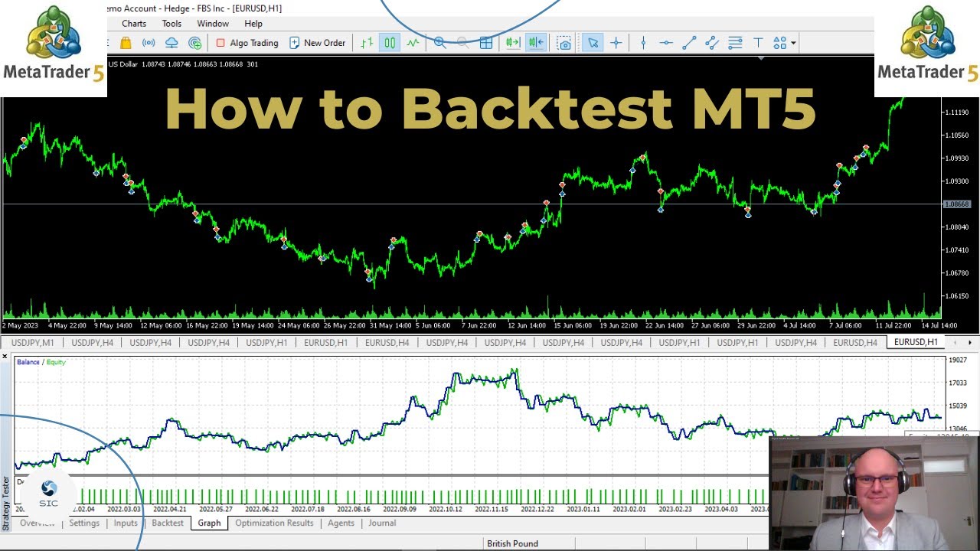Toggle chart auto scroll
This screenshot has height=551, width=980.
tap(513, 43)
